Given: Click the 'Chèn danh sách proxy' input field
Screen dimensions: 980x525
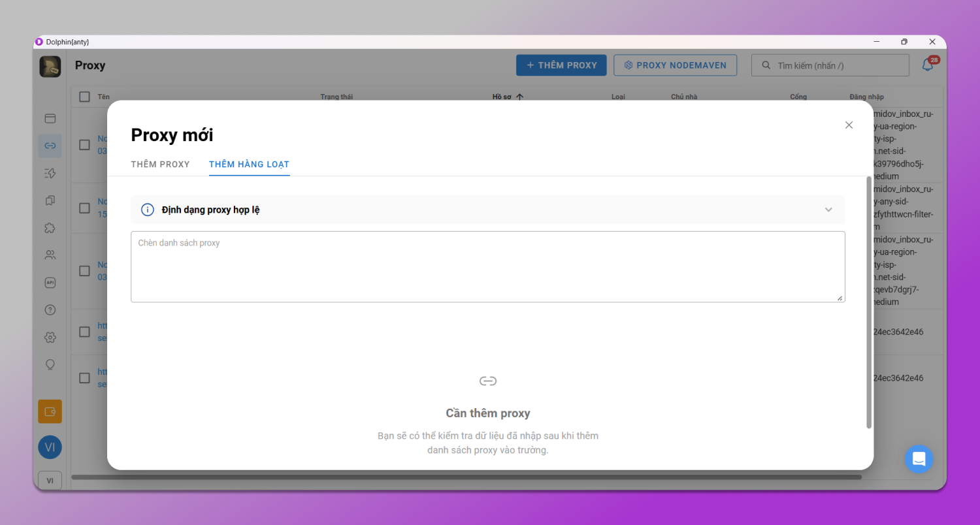Looking at the screenshot, I should click(487, 266).
